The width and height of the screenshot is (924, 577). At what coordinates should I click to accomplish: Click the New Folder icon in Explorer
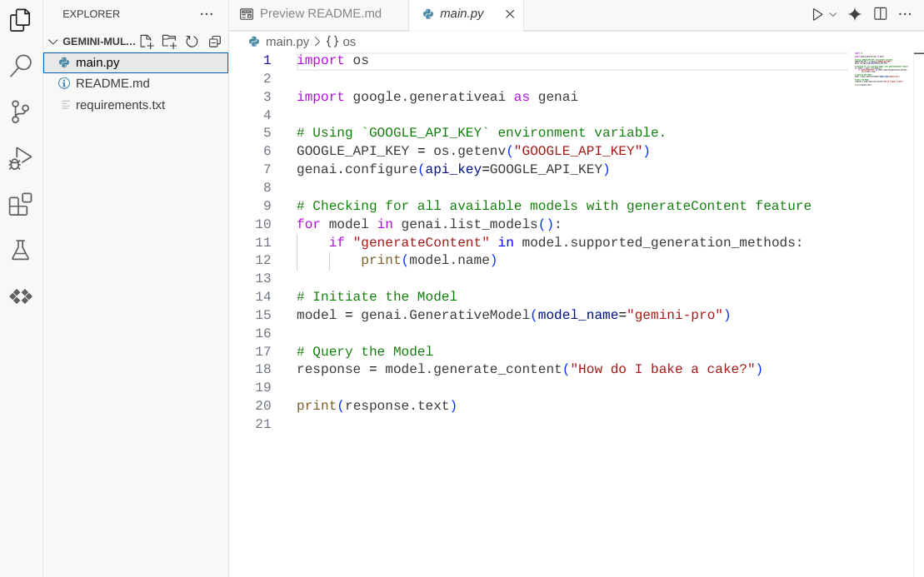[169, 42]
